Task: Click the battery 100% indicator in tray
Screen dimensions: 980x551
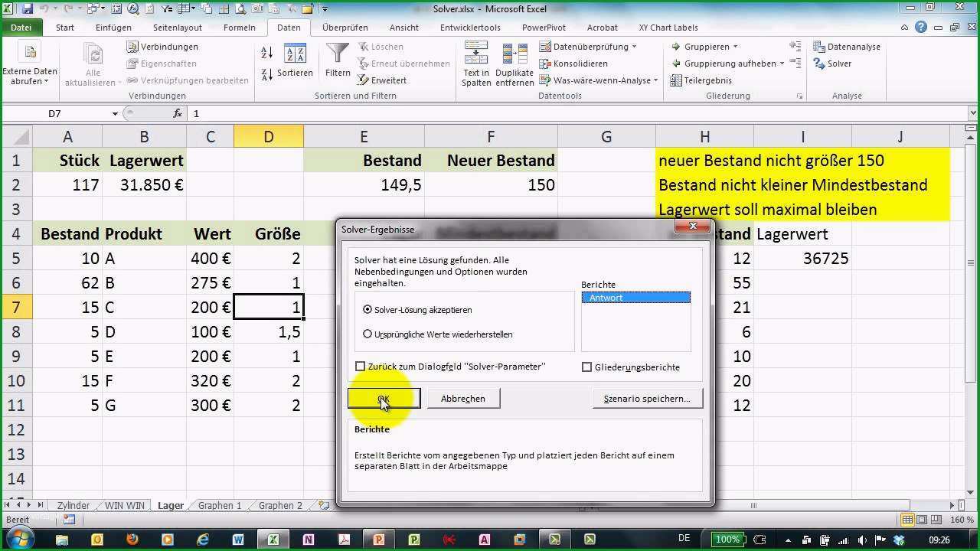Action: [x=727, y=540]
